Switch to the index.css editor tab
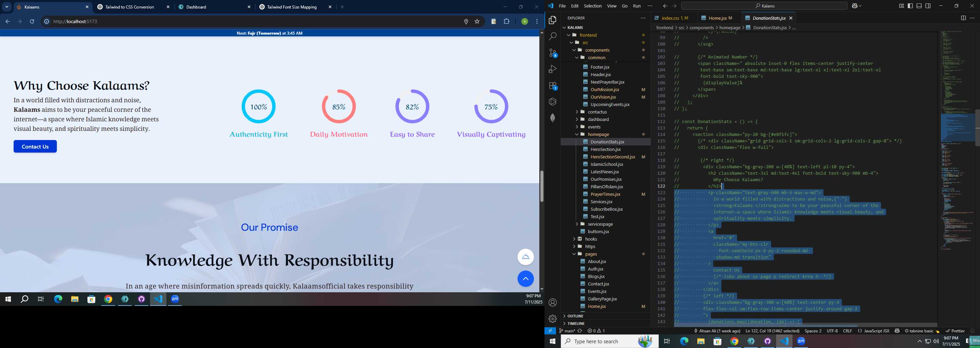This screenshot has width=980, height=348. coord(674,18)
